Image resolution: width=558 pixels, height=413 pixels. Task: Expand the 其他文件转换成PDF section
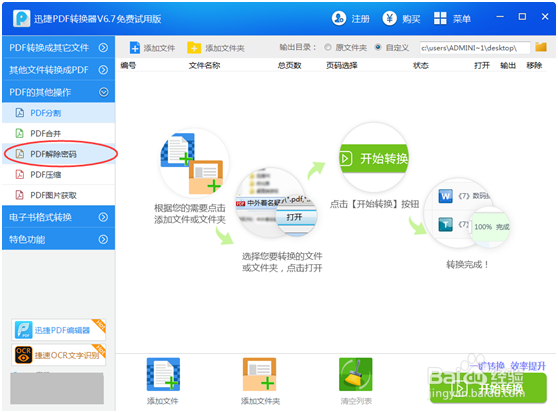[x=58, y=70]
